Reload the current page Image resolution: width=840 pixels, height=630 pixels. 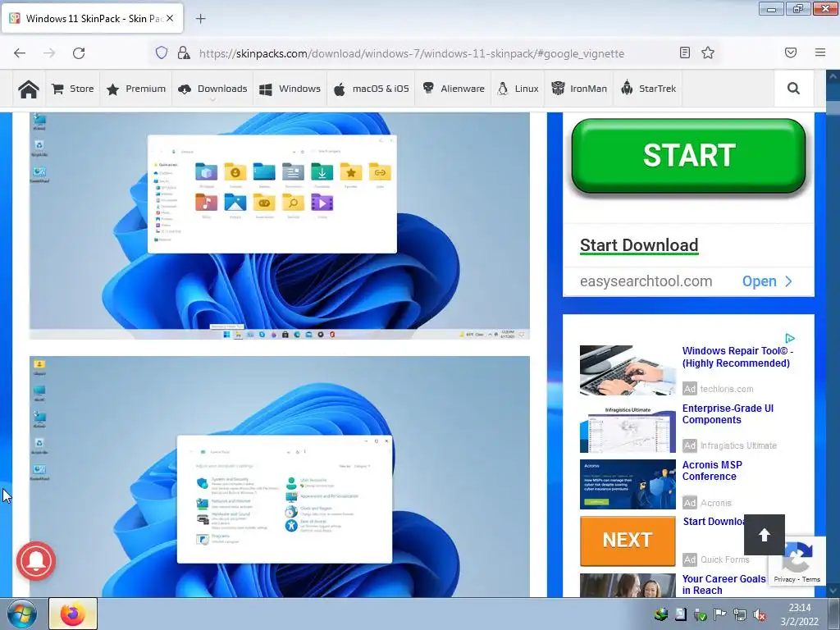point(79,53)
